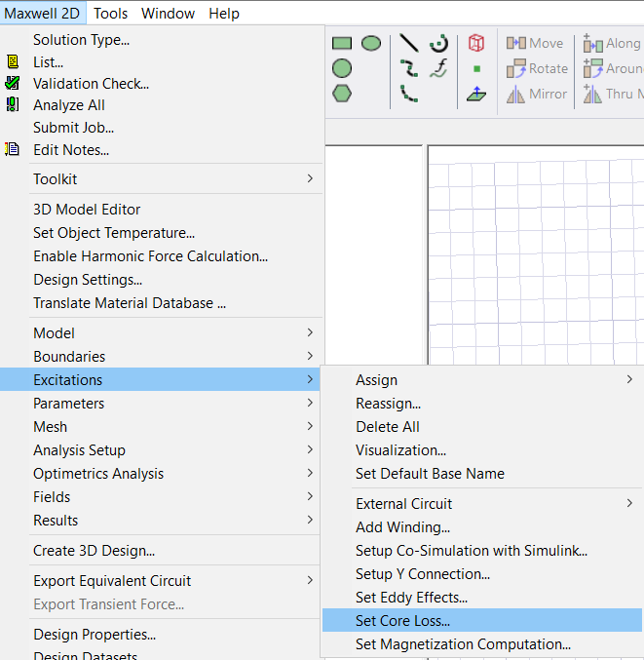Viewport: 644px width, 660px height.
Task: Choose Set Core Loss from Excitations submenu
Action: point(402,621)
